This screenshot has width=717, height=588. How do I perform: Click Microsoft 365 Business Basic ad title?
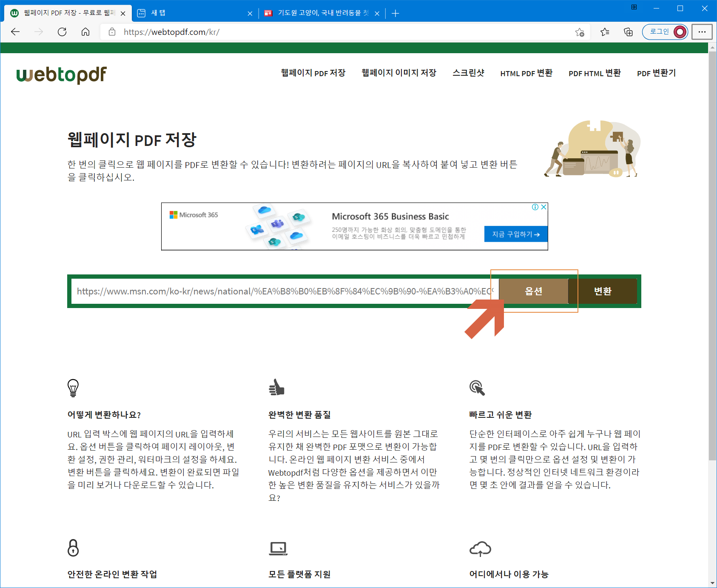click(390, 217)
